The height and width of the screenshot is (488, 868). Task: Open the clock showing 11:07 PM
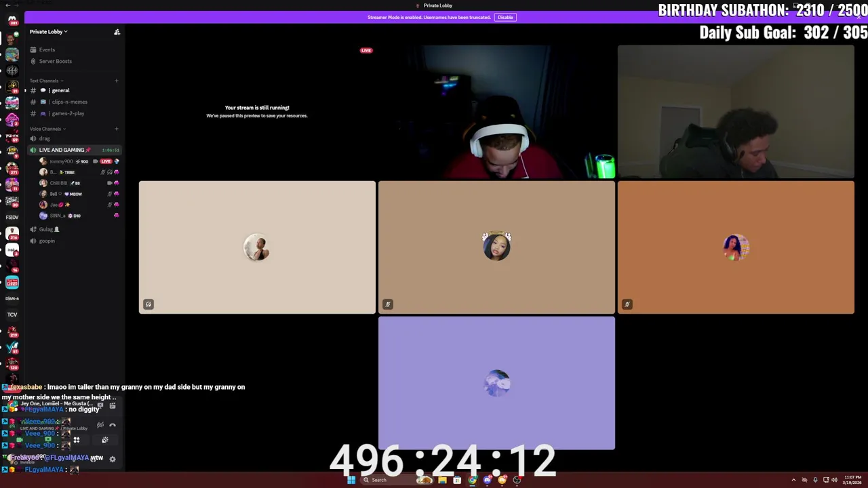click(x=852, y=480)
